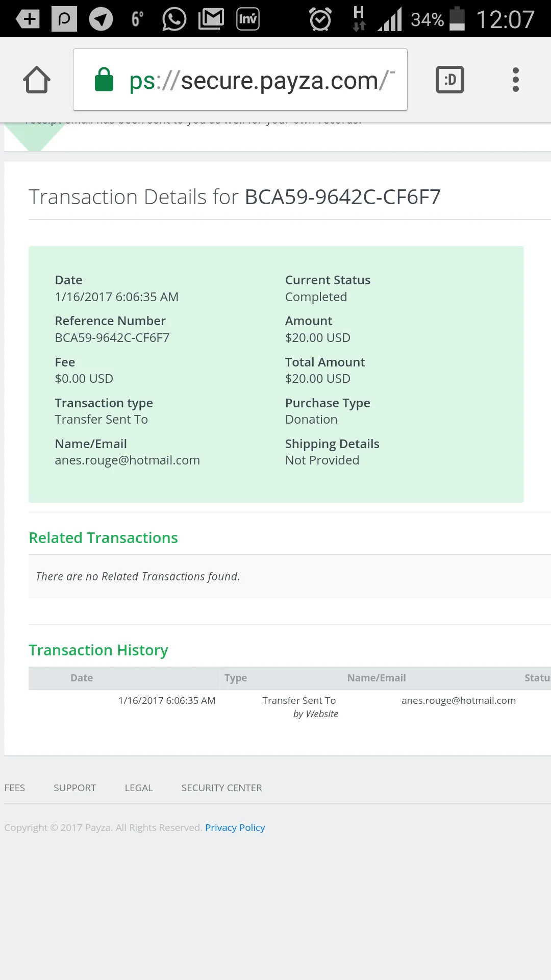Tap the Telegram notification icon

pos(101,19)
